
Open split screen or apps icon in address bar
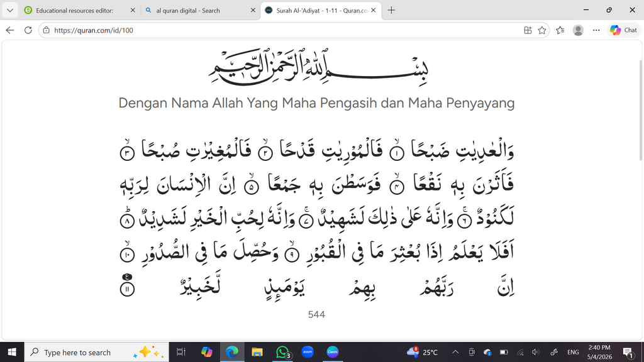pyautogui.click(x=528, y=30)
